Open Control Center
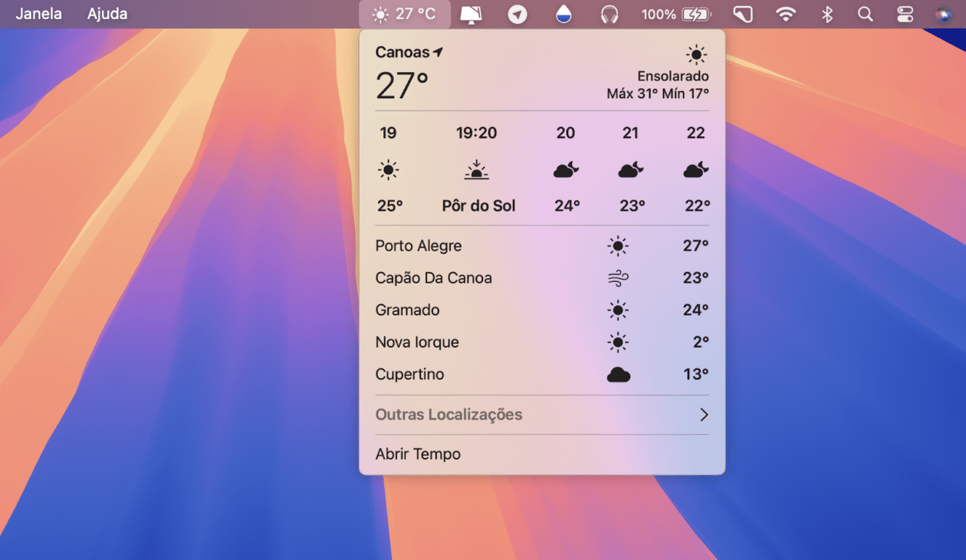This screenshot has height=560, width=966. tap(905, 13)
